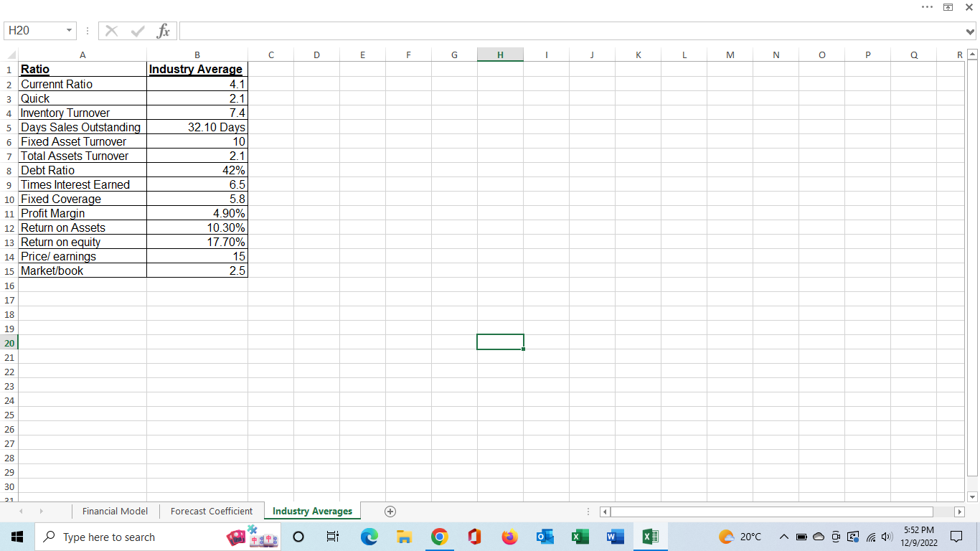Select row 20 header
The image size is (980, 551).
pyautogui.click(x=9, y=342)
